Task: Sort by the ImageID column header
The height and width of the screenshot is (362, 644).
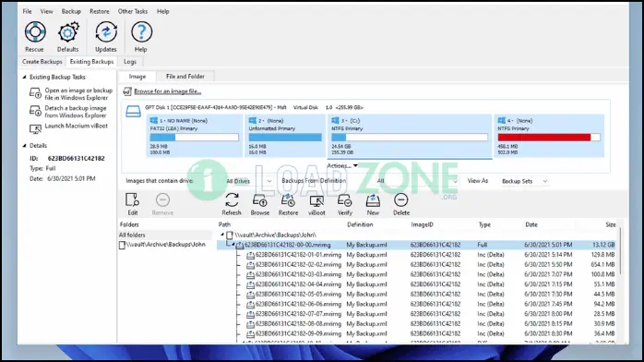Action: coord(423,224)
